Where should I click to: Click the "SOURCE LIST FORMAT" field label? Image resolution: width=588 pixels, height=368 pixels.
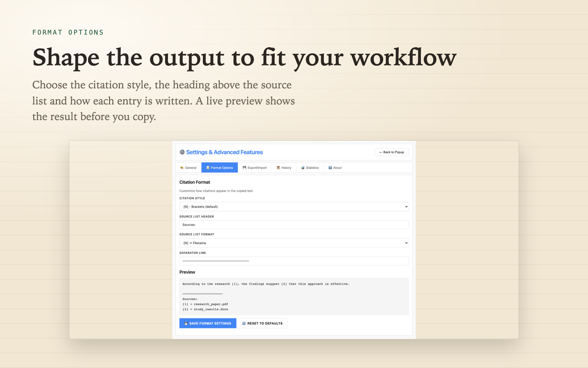click(197, 234)
